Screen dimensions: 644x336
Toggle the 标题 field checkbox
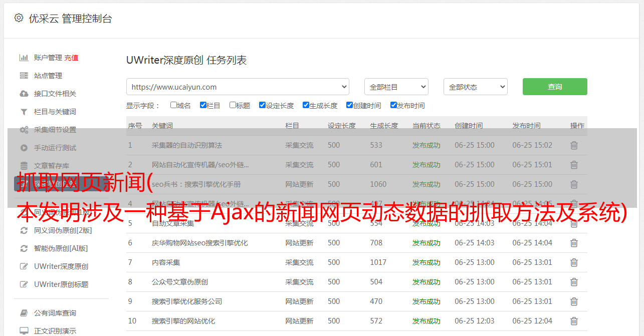coord(233,105)
